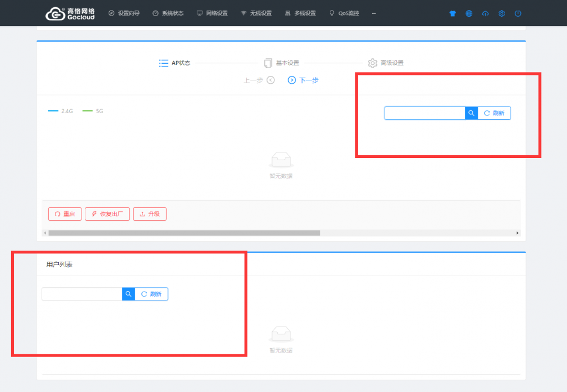Expand the more menu ellipsis in the navbar
567x392 pixels.
(x=374, y=13)
